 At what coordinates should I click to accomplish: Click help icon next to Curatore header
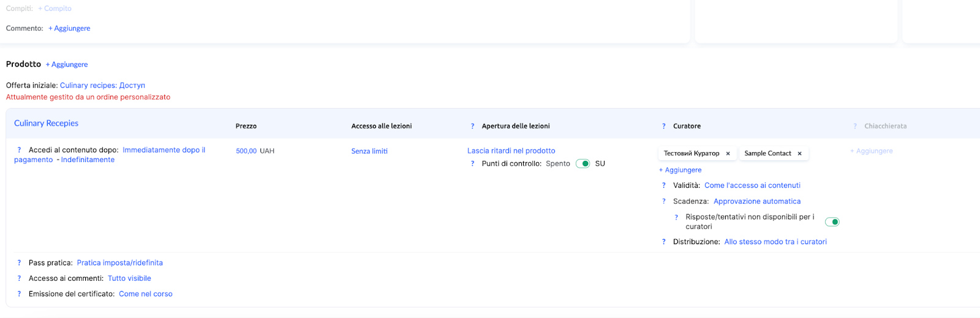(663, 127)
